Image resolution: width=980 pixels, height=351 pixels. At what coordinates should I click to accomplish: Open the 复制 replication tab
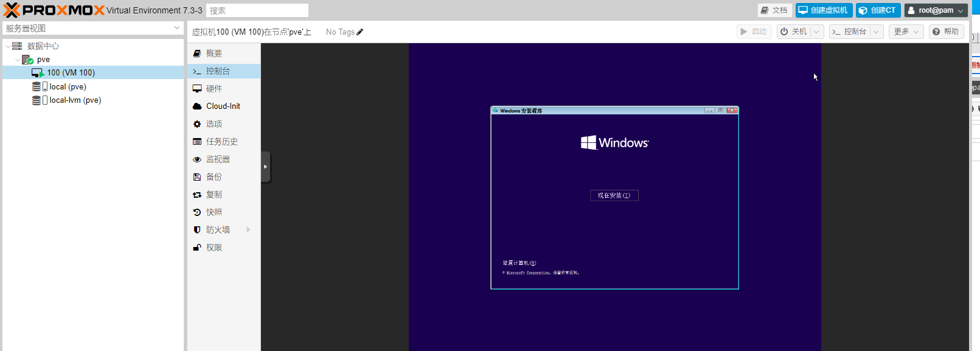coord(224,194)
